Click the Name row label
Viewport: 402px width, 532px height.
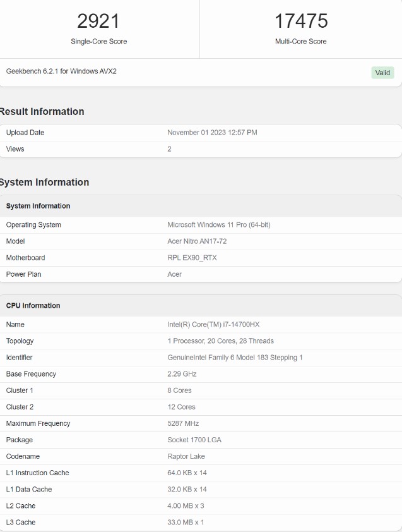click(x=15, y=324)
